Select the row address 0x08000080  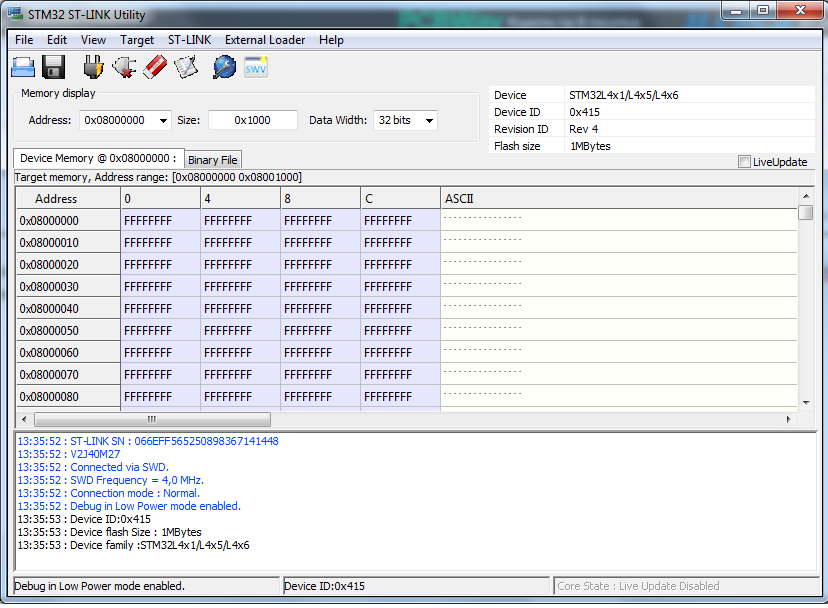point(68,397)
